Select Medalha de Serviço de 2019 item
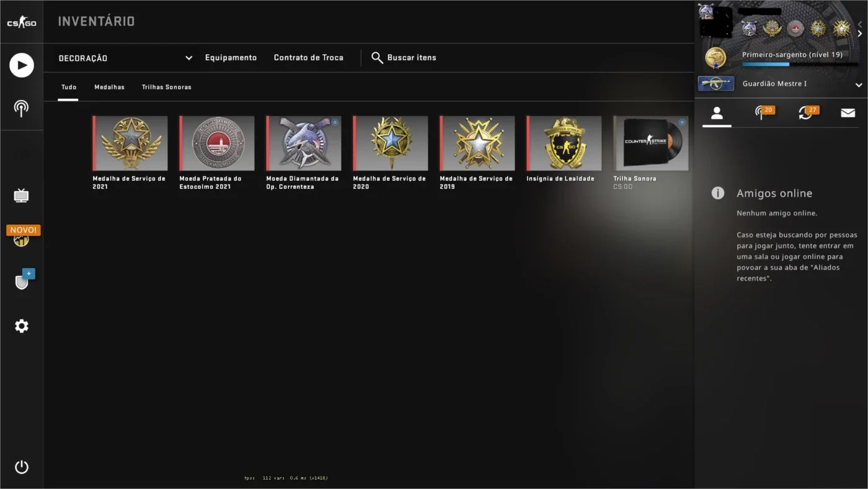 (x=477, y=152)
